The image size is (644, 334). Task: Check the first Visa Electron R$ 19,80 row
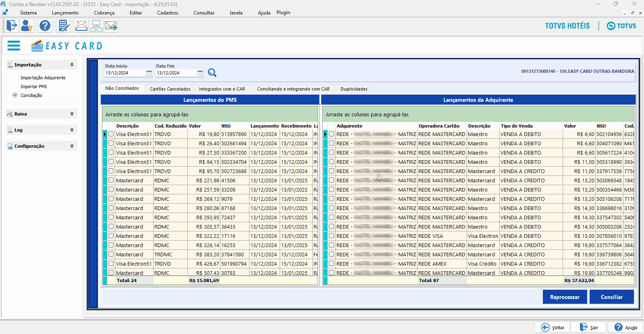(111, 134)
